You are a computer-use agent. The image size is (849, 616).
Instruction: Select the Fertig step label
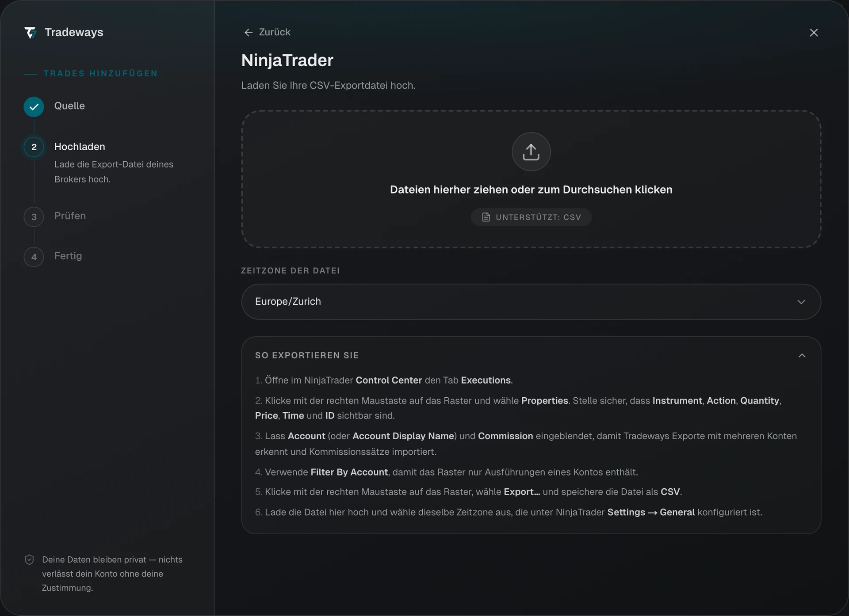coord(68,256)
